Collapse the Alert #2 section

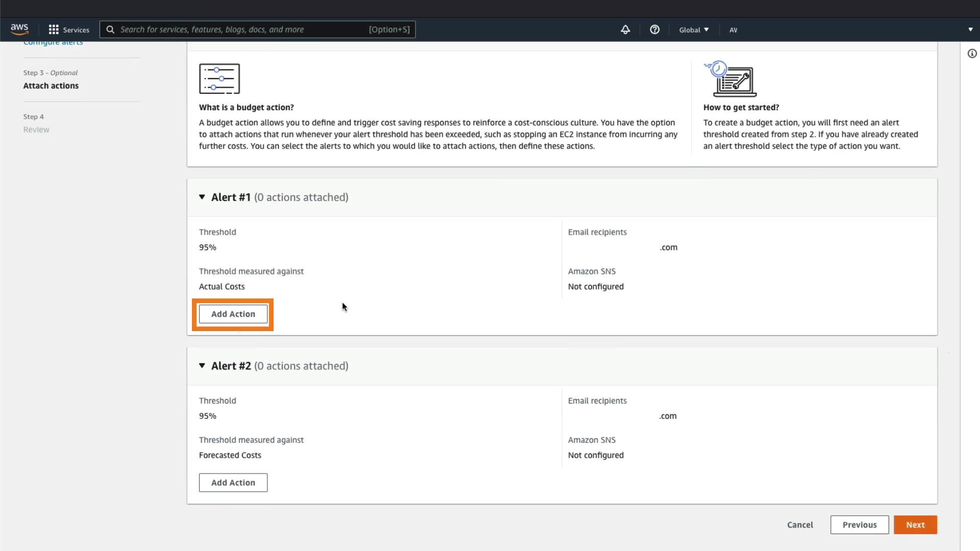[x=202, y=366]
